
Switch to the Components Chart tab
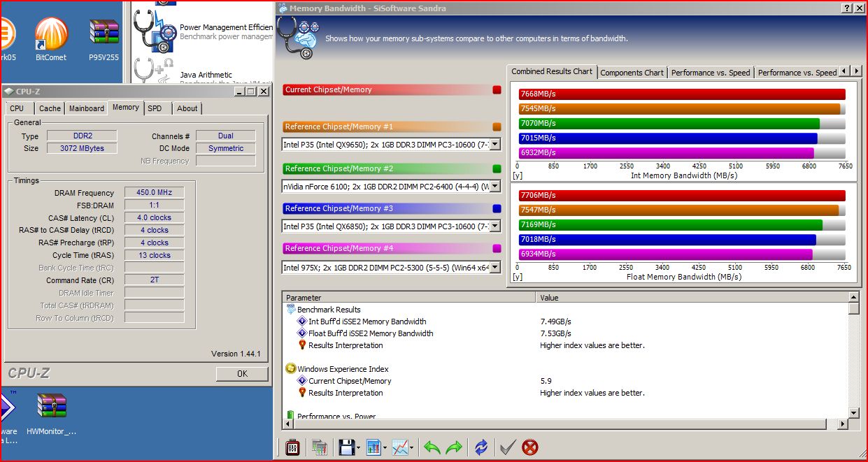click(x=632, y=73)
